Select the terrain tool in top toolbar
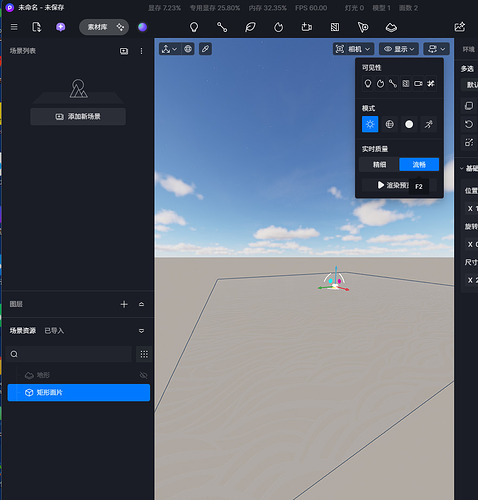 [x=391, y=27]
